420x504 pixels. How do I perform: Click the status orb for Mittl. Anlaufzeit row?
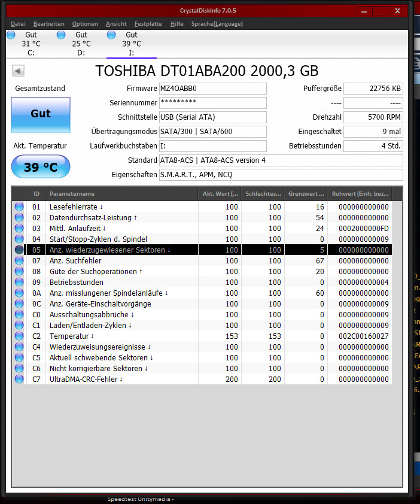tap(19, 228)
